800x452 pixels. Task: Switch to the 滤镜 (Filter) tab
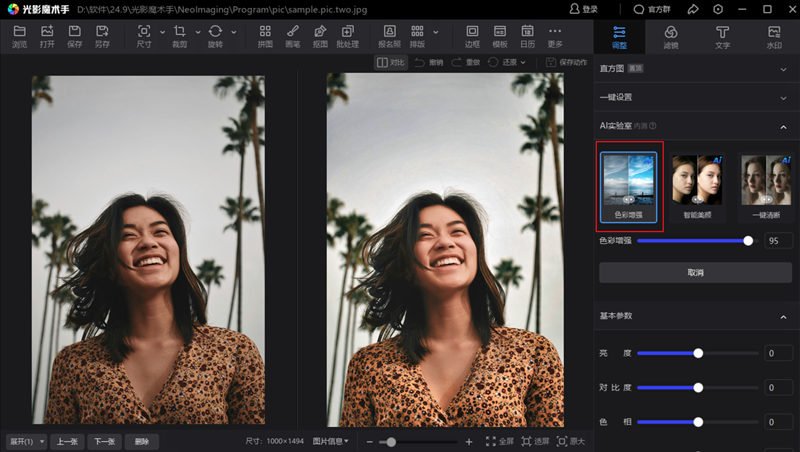tap(671, 37)
